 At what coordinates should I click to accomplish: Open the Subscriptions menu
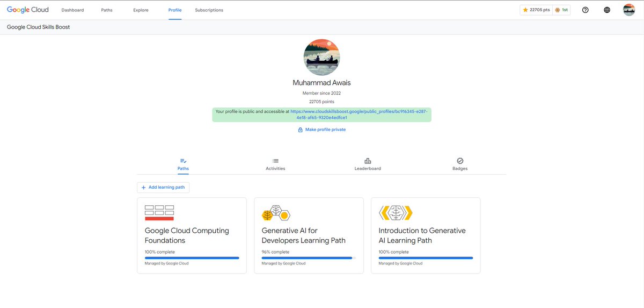coord(209,10)
